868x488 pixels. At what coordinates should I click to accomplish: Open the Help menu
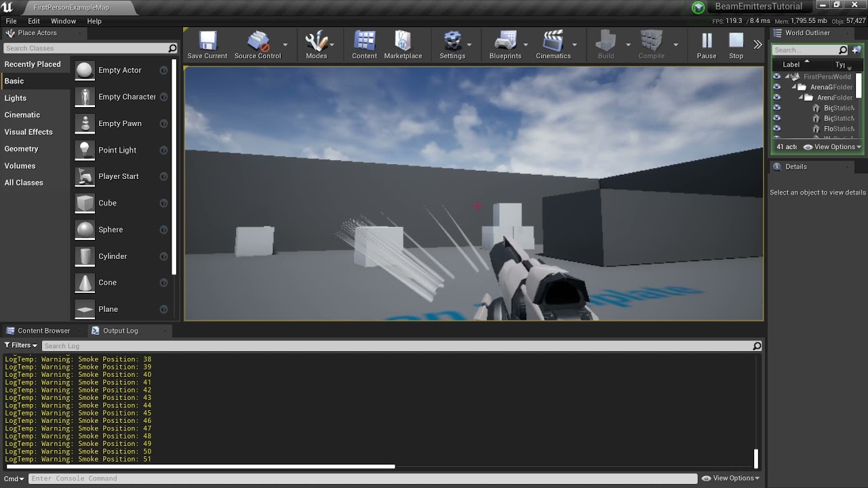click(94, 21)
